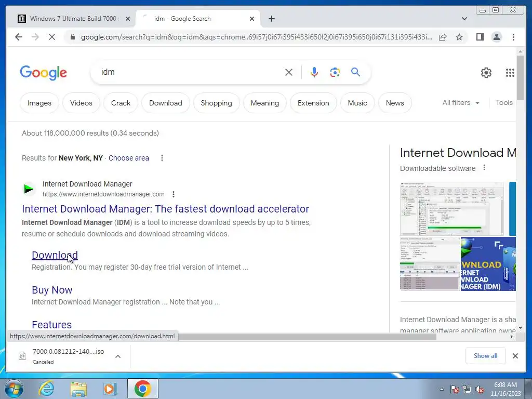
Task: Click the idm search input field
Action: pos(190,72)
